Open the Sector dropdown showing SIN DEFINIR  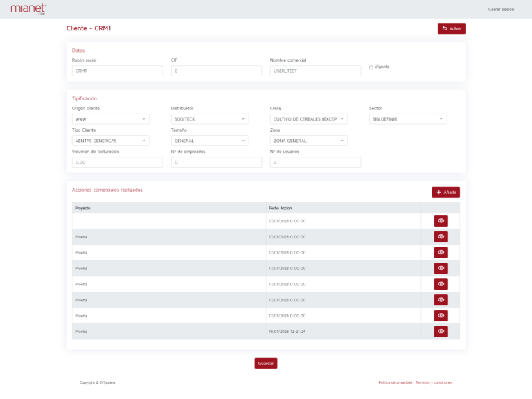pos(408,119)
